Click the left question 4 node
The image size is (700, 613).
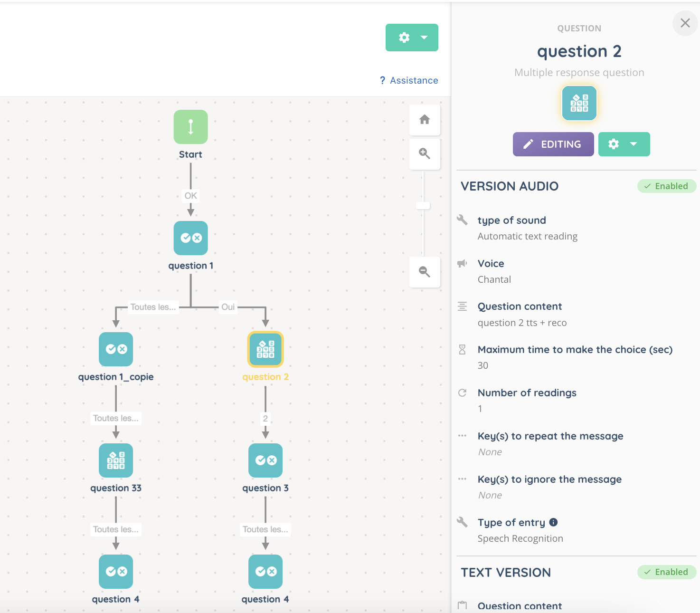[116, 572]
